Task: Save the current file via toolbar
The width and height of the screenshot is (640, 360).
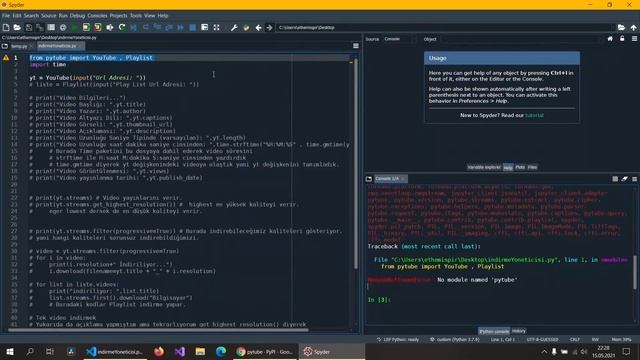Action: click(x=29, y=27)
